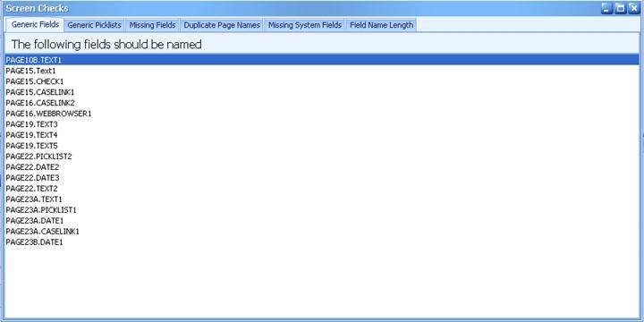Maximize the Screen Checks window
The width and height of the screenshot is (644, 322).
coord(621,8)
